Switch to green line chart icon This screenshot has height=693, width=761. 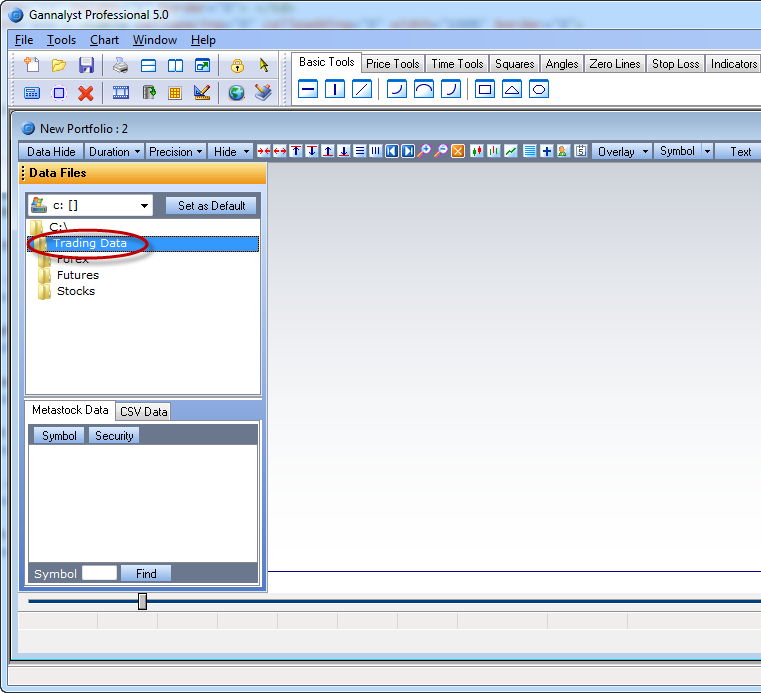click(511, 151)
